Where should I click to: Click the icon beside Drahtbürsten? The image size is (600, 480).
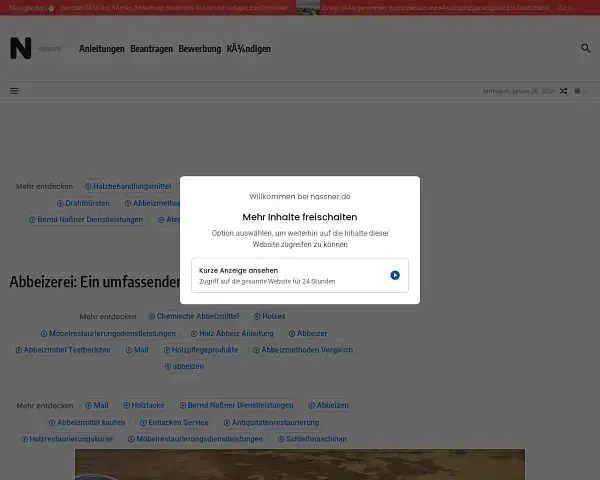pos(60,203)
